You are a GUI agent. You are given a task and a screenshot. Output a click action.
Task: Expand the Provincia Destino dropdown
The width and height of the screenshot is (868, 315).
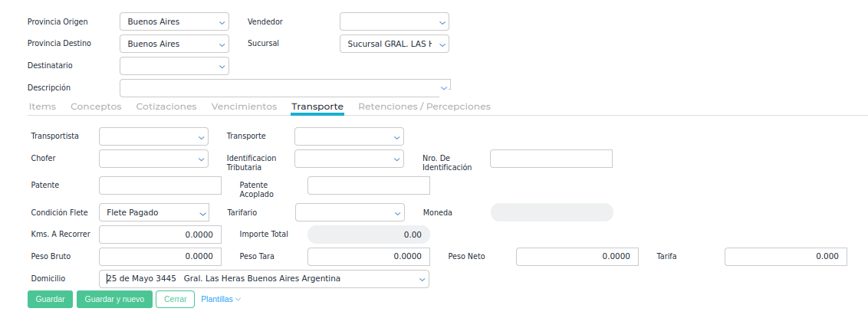click(x=174, y=44)
